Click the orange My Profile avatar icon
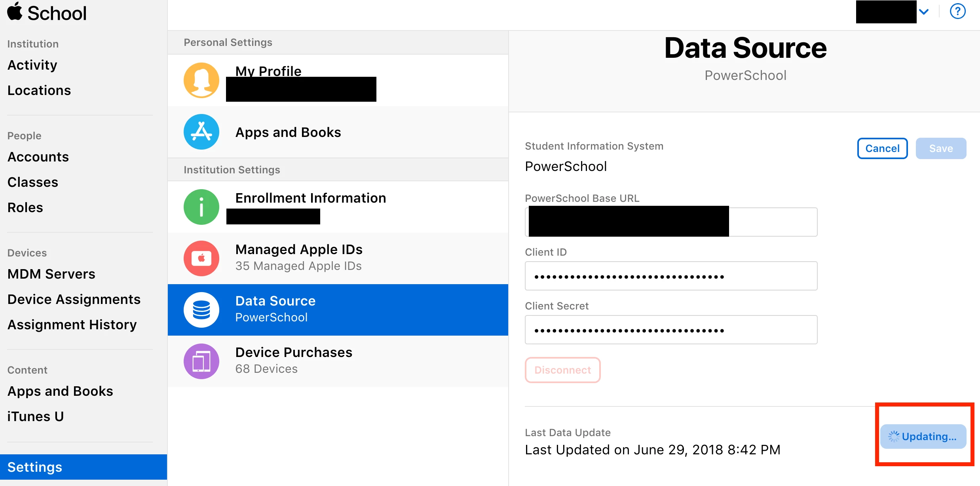 (201, 80)
